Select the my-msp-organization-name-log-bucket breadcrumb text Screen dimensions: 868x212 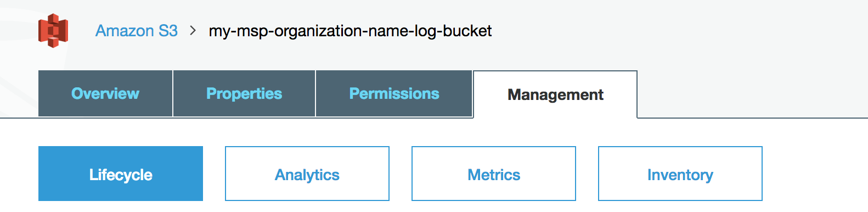350,31
